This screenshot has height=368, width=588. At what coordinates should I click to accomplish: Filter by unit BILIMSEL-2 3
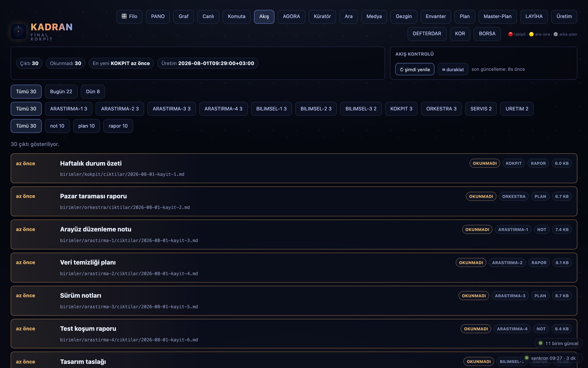pos(316,109)
